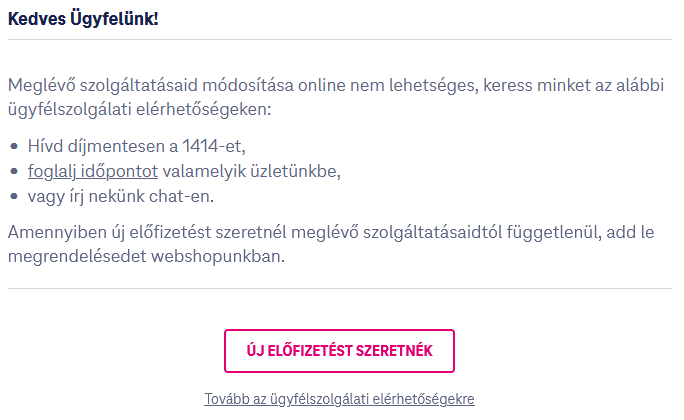Screen dimensions: 684x420
Task: Click the word 'megrendelésedet'
Action: click(77, 256)
